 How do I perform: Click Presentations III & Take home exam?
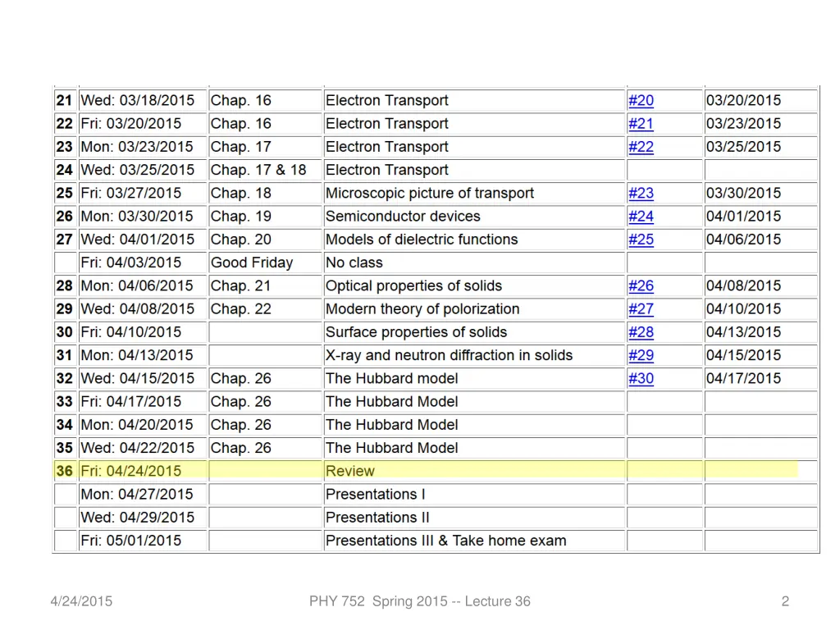(x=445, y=541)
